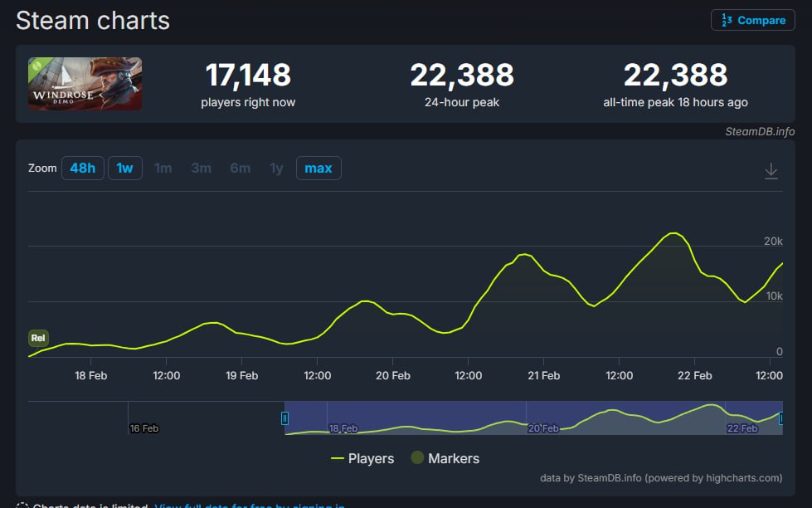Click the 1y zoom option
The image size is (812, 508).
pos(276,169)
